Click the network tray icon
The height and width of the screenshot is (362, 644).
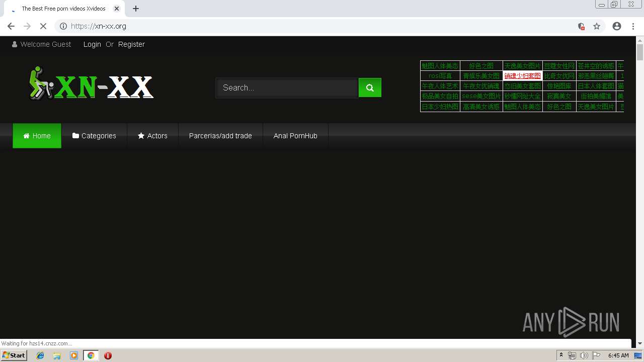tap(572, 355)
